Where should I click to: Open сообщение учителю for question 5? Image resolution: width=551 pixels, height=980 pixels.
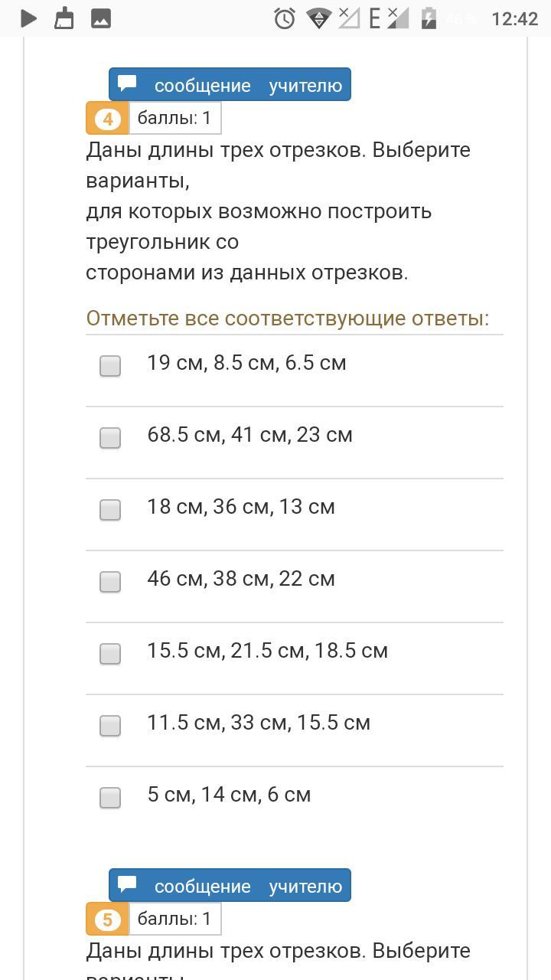(230, 885)
